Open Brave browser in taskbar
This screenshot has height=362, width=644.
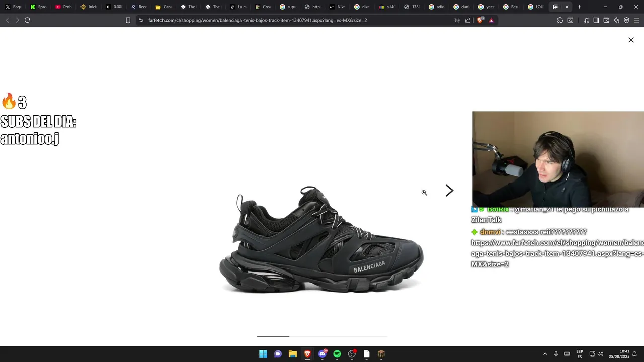click(x=307, y=354)
